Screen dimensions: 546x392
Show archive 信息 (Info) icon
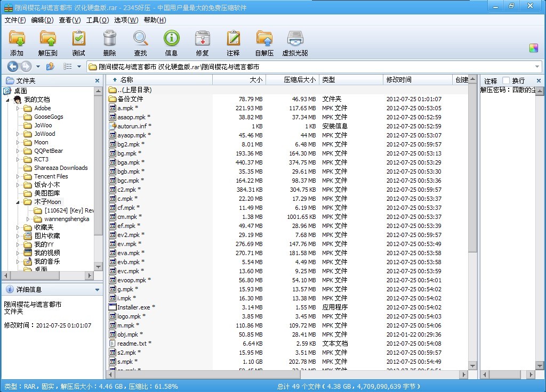(x=171, y=39)
